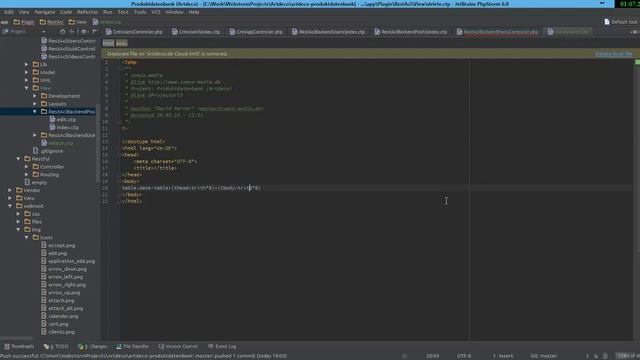Open the Run menu
Screen dimensions: 640x360
(x=107, y=12)
